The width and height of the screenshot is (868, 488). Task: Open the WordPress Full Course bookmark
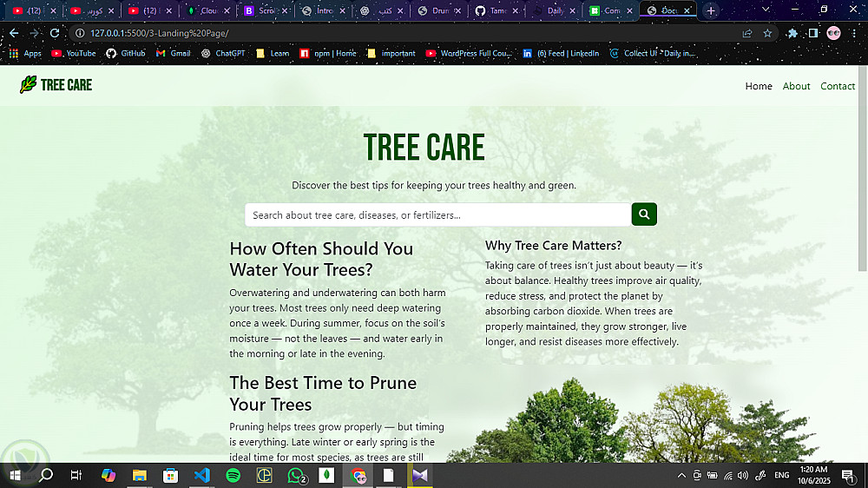click(469, 53)
